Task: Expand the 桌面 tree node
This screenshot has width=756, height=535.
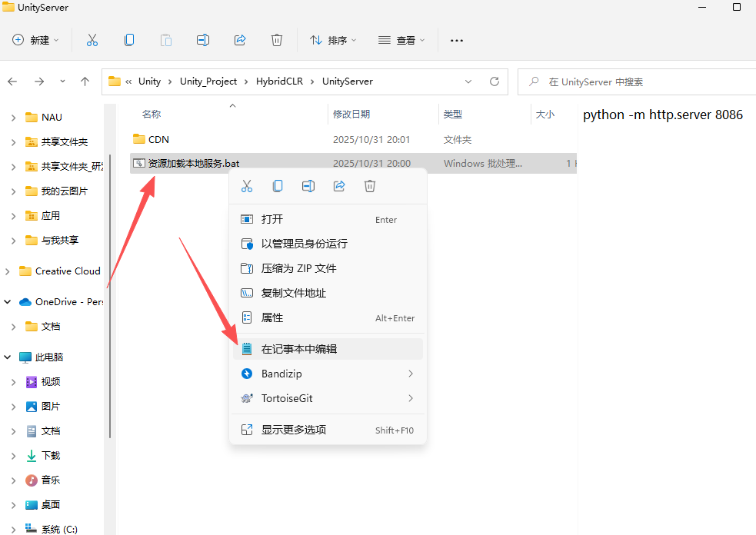Action: [x=14, y=505]
